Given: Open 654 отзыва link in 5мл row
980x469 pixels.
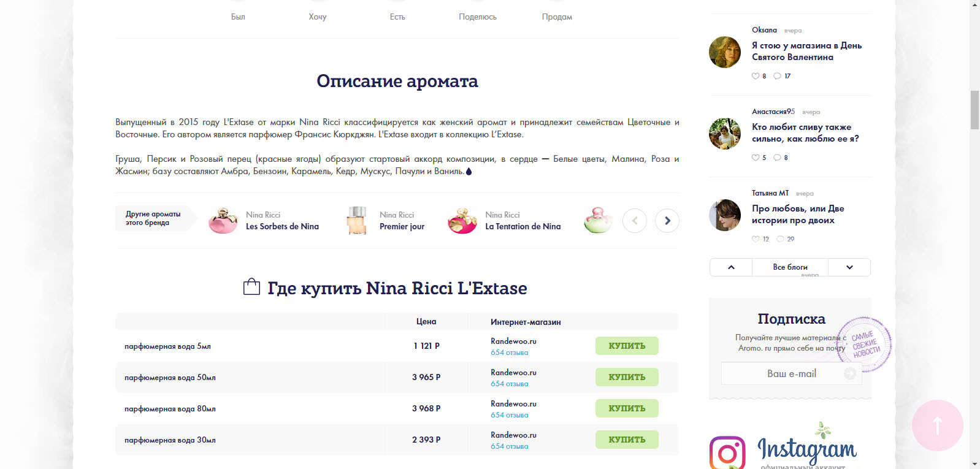Looking at the screenshot, I should pos(509,353).
